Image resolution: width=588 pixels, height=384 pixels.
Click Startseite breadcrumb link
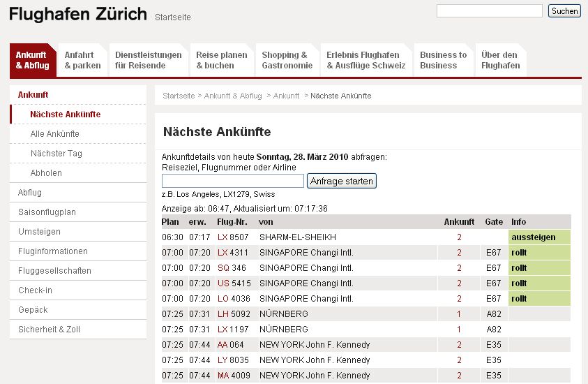(179, 96)
